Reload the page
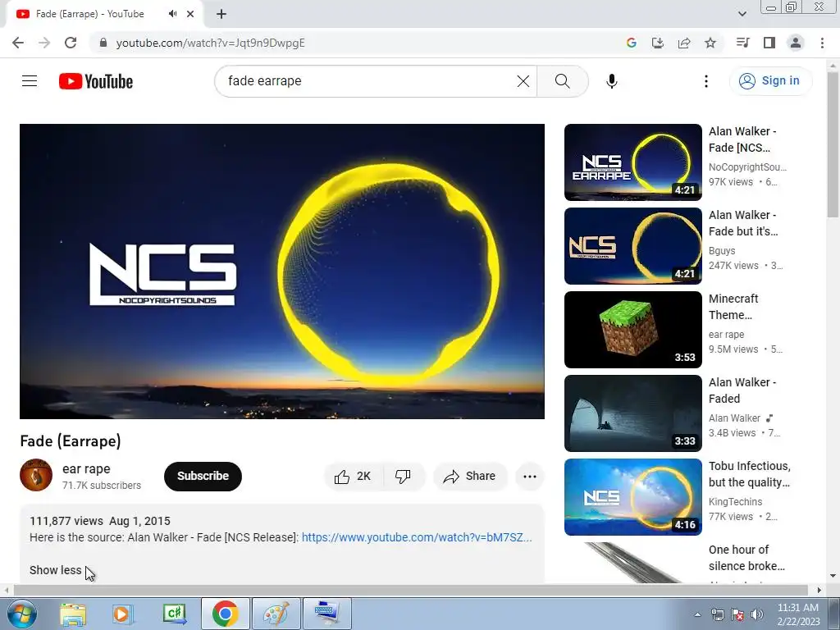Image resolution: width=840 pixels, height=630 pixels. pyautogui.click(x=71, y=43)
